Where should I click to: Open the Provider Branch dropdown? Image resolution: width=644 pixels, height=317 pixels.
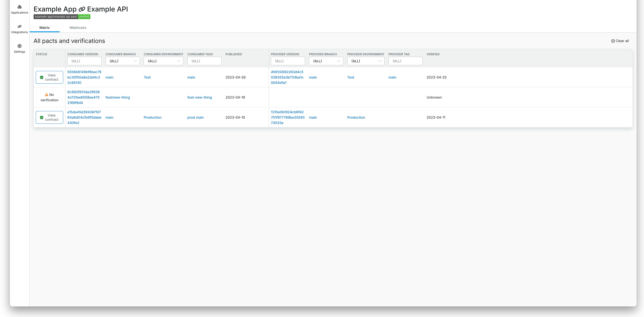[326, 61]
